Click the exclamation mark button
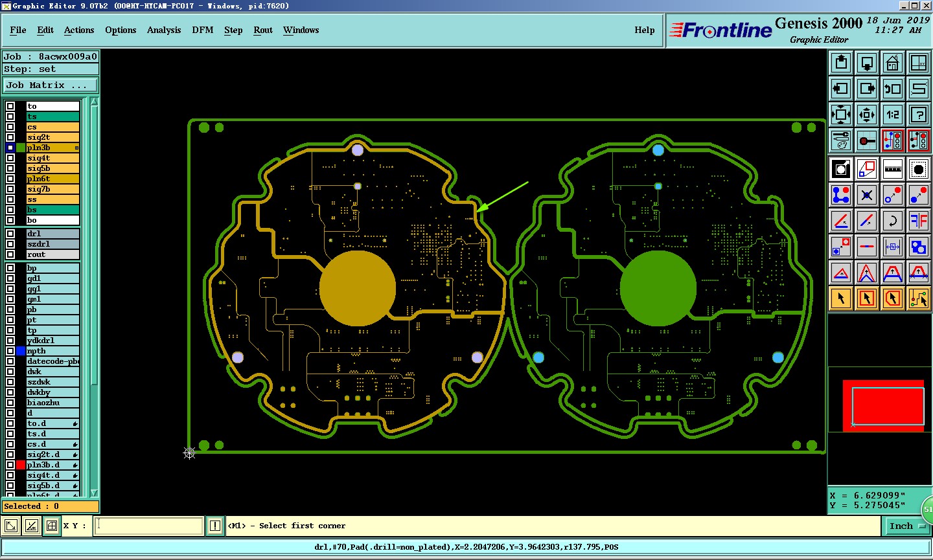Screen dimensions: 933x560 [x=215, y=526]
